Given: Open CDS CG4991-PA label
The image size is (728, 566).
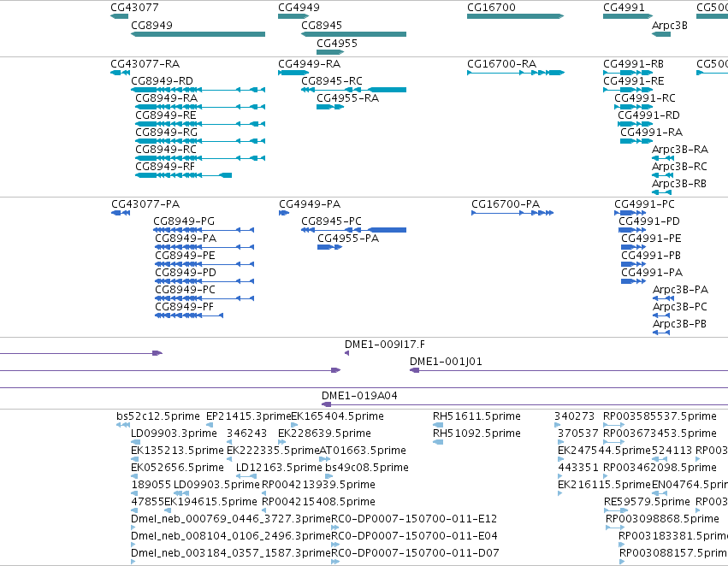Looking at the screenshot, I should (x=652, y=274).
